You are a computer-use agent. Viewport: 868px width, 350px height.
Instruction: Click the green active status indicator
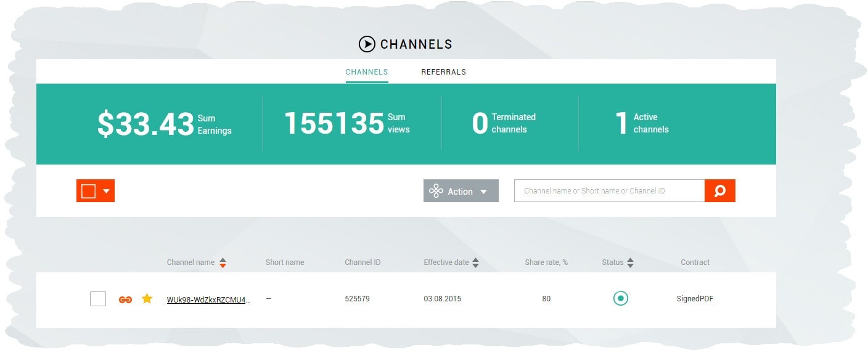coord(621,299)
